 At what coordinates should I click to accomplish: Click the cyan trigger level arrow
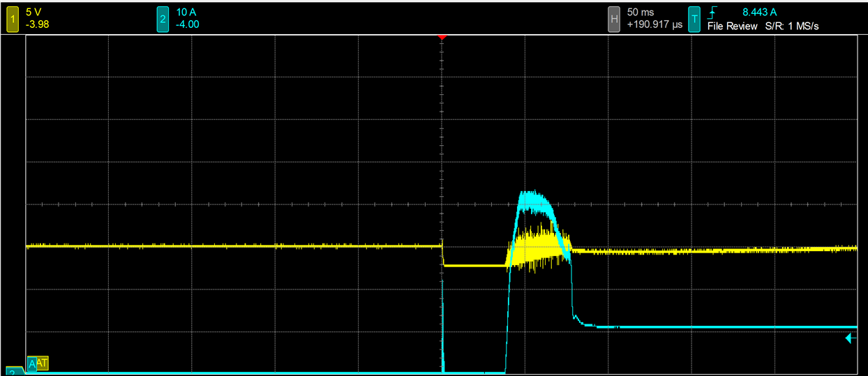click(851, 338)
